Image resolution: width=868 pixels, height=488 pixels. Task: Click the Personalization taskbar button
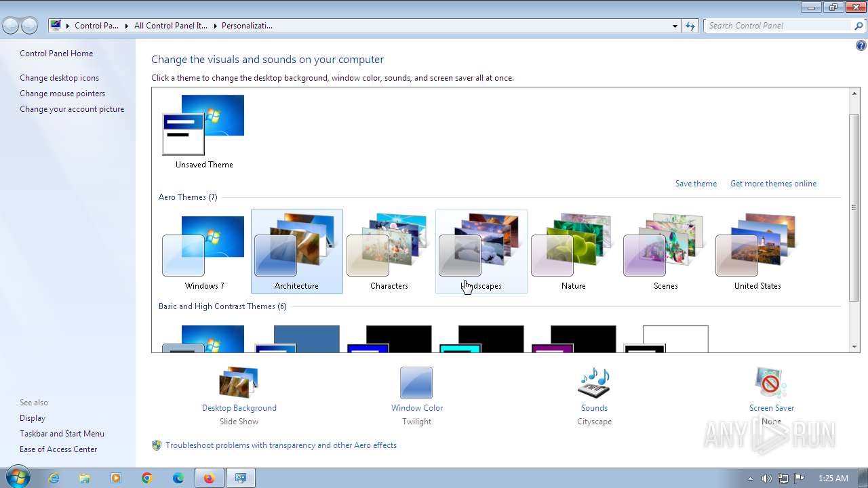240,478
